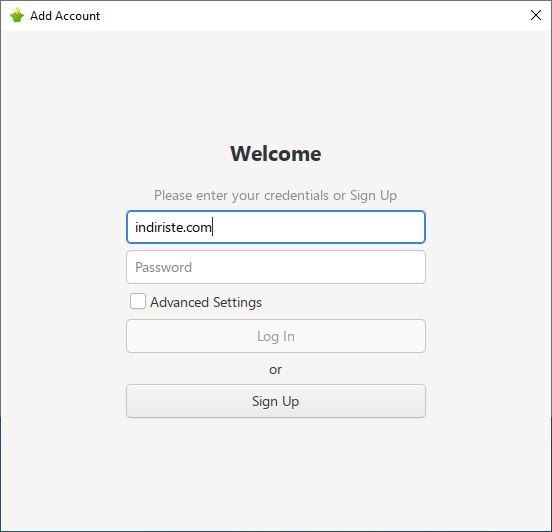Focus the Password input field
Image resolution: width=552 pixels, height=532 pixels.
point(276,267)
